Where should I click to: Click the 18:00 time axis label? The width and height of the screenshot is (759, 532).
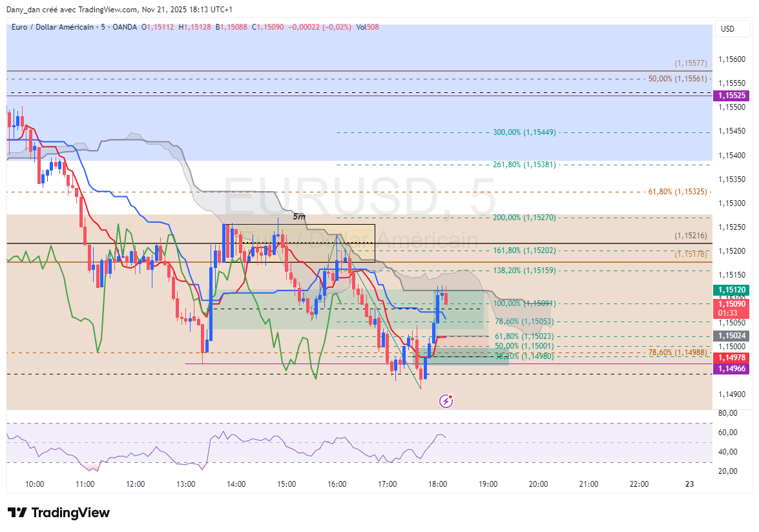[x=437, y=484]
